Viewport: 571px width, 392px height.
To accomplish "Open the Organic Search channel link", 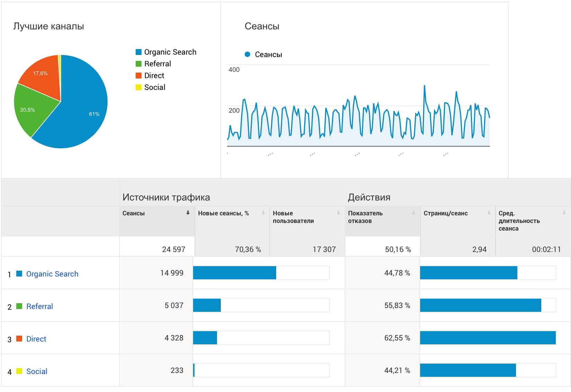I will click(52, 274).
